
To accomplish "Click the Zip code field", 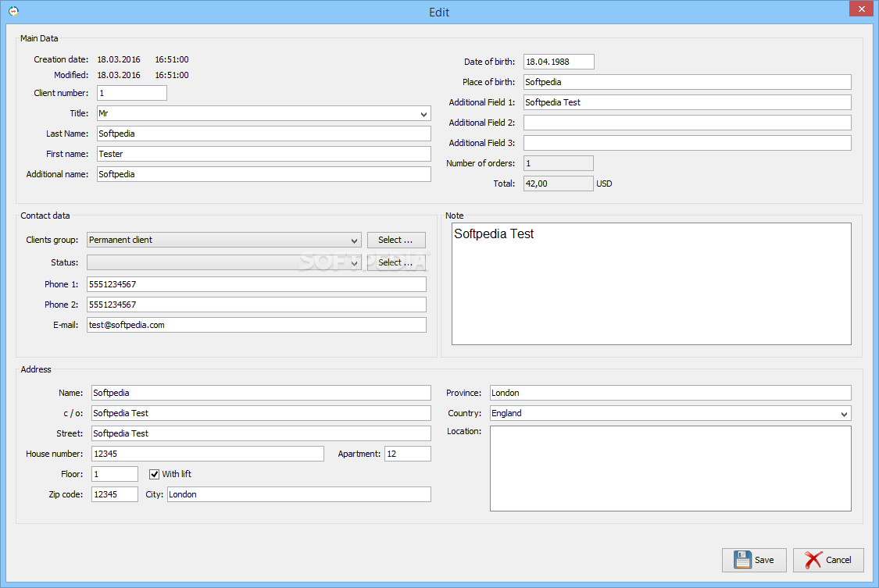I will click(x=114, y=494).
